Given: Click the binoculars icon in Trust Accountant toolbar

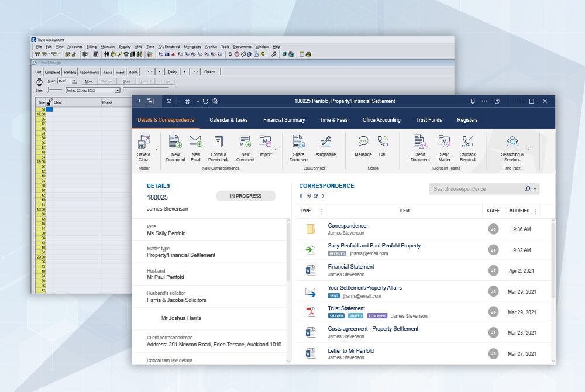Looking at the screenshot, I should pyautogui.click(x=106, y=54).
